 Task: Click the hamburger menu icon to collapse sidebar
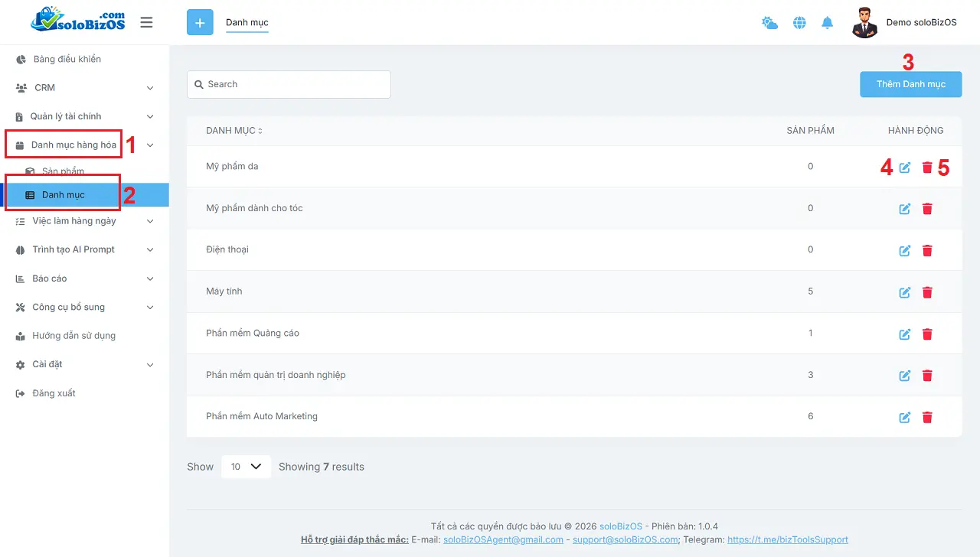pyautogui.click(x=146, y=23)
